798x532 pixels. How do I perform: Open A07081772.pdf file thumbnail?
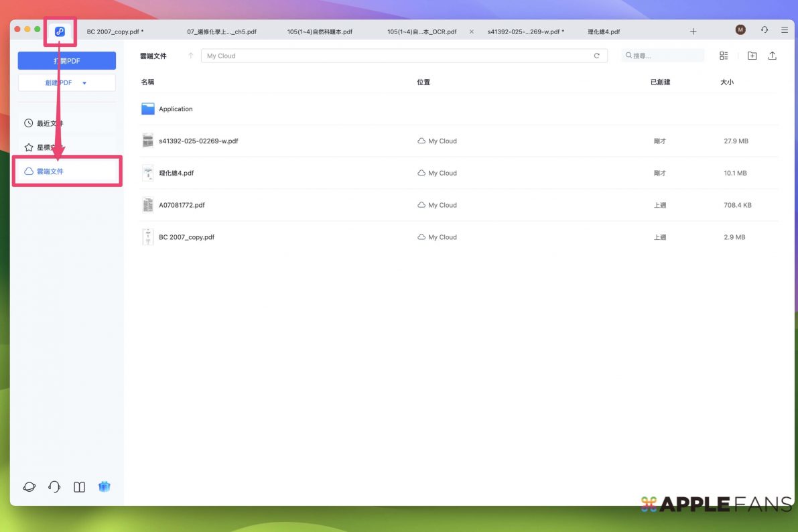pos(148,205)
